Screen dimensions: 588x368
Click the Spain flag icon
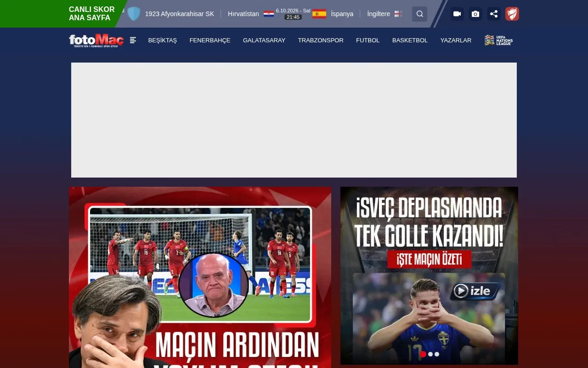click(319, 14)
